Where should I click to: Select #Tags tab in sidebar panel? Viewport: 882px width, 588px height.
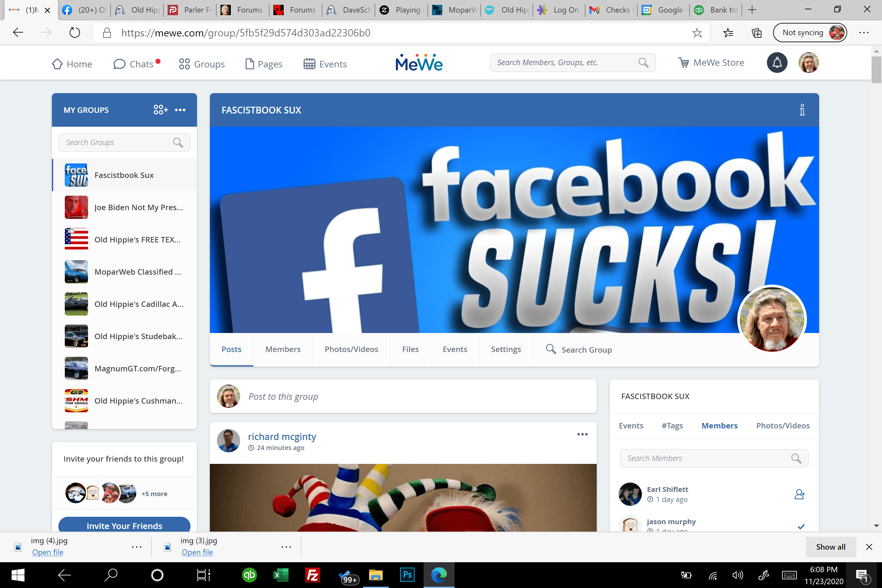click(x=672, y=426)
